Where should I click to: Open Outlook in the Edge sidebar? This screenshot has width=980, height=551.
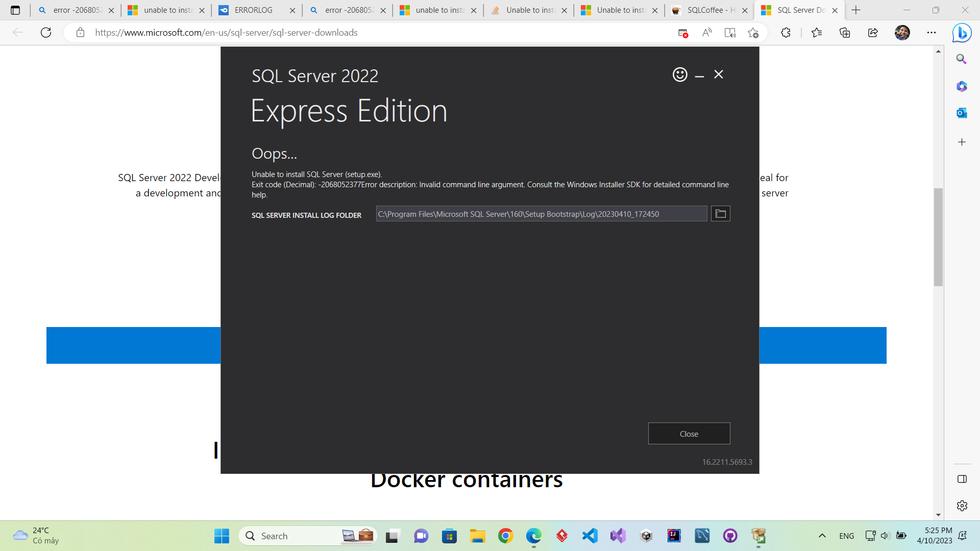(x=962, y=113)
